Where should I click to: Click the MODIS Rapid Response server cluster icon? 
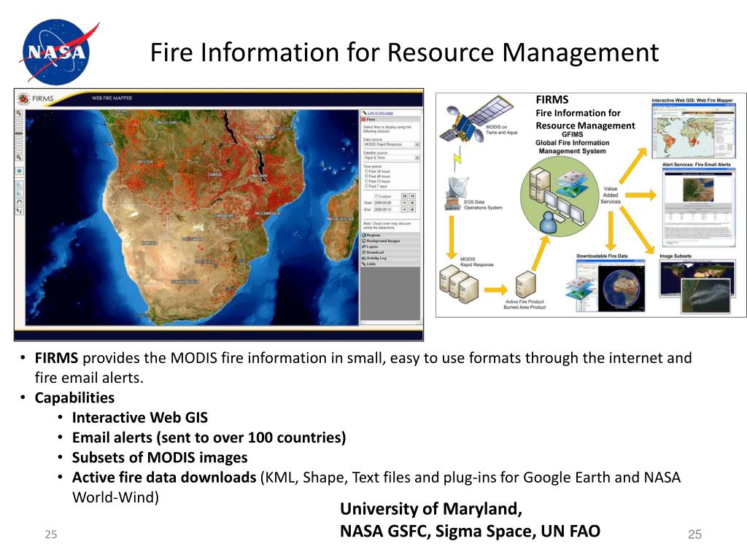click(x=459, y=284)
